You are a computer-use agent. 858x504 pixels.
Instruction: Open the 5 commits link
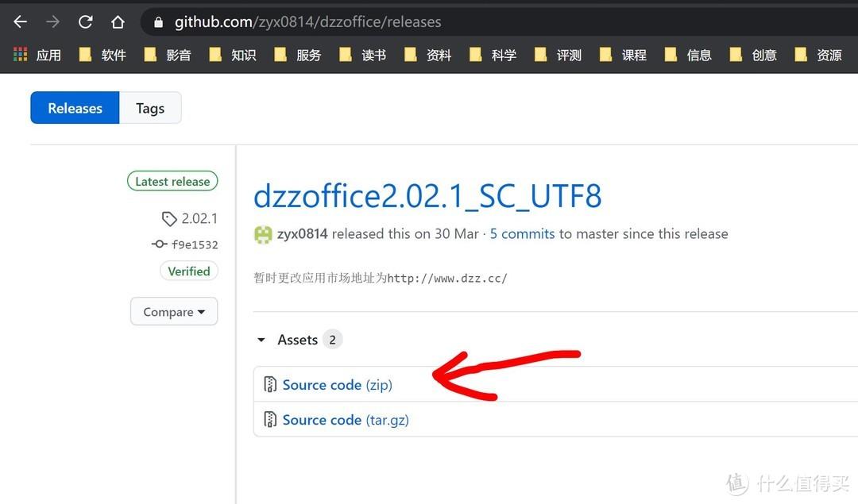click(x=522, y=234)
